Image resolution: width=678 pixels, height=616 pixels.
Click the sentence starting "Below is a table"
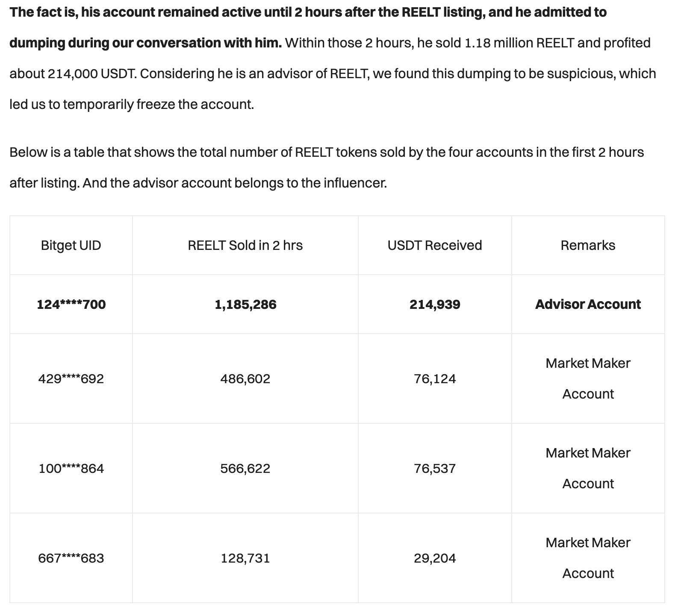tap(326, 153)
